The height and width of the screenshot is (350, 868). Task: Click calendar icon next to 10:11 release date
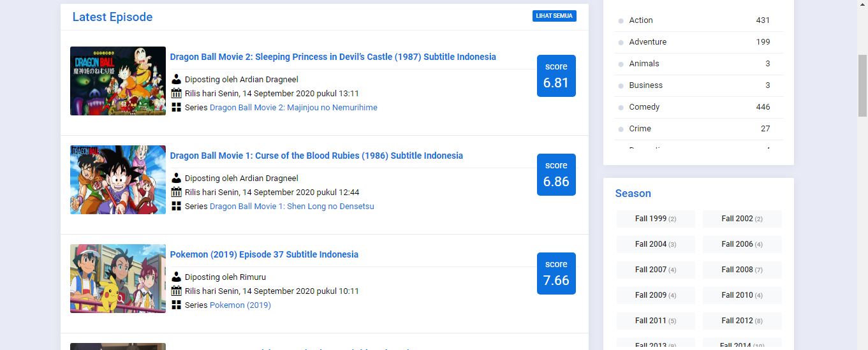point(177,291)
